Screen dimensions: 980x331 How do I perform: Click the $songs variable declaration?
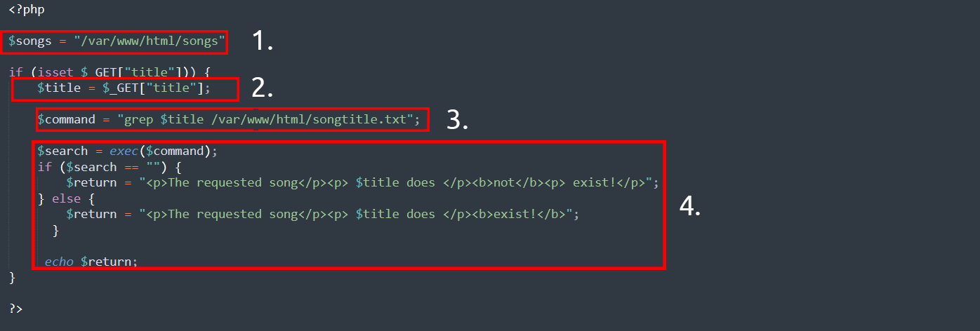[x=117, y=41]
